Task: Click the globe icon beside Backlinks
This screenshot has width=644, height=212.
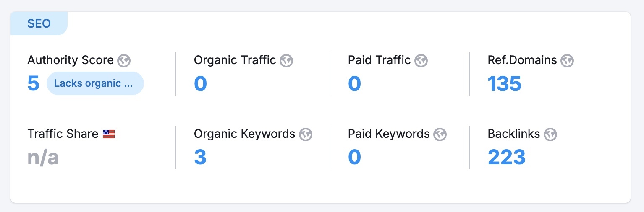Action: (x=550, y=134)
